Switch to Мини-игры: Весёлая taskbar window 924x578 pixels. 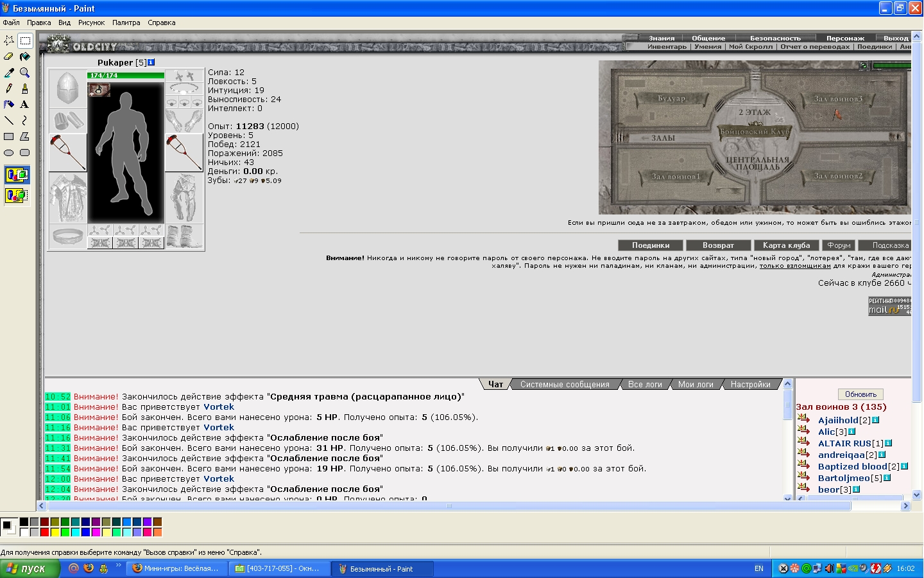click(x=176, y=568)
